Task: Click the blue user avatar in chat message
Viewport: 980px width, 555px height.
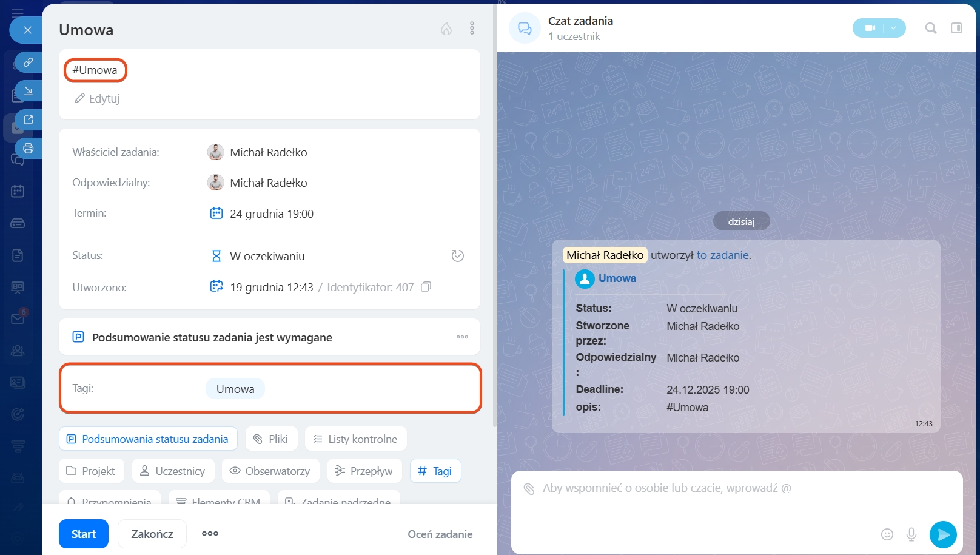Action: pos(585,278)
